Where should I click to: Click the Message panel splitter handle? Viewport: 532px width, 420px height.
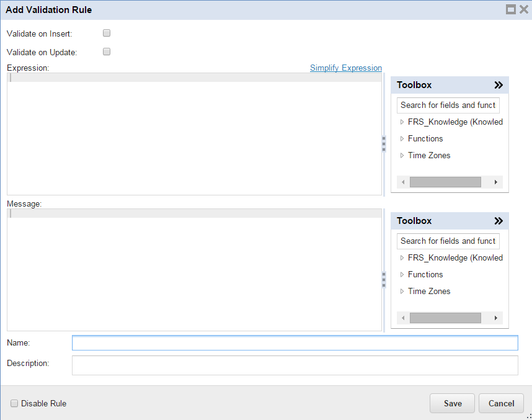tap(384, 279)
